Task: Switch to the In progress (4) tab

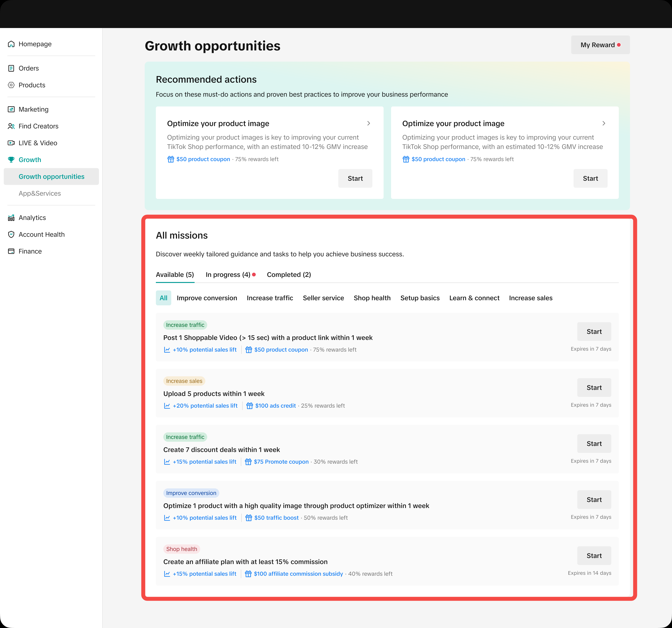Action: pos(228,275)
